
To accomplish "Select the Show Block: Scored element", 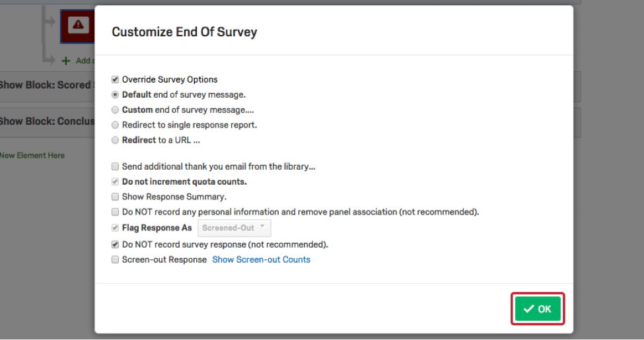I will point(46,85).
